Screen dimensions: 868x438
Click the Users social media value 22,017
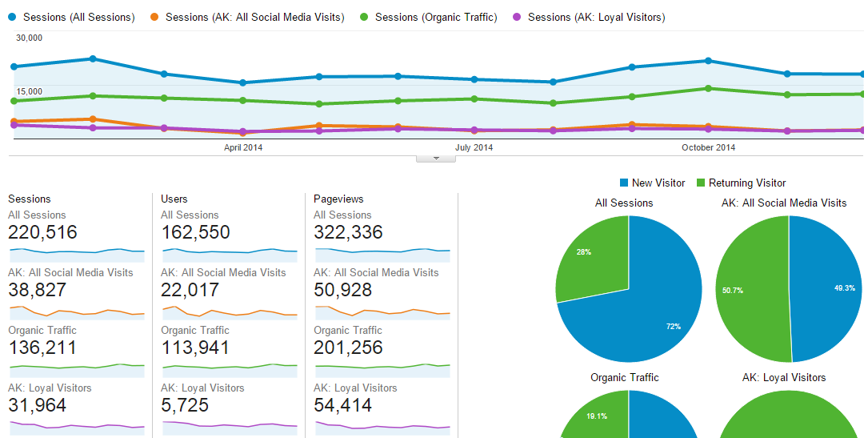point(190,290)
